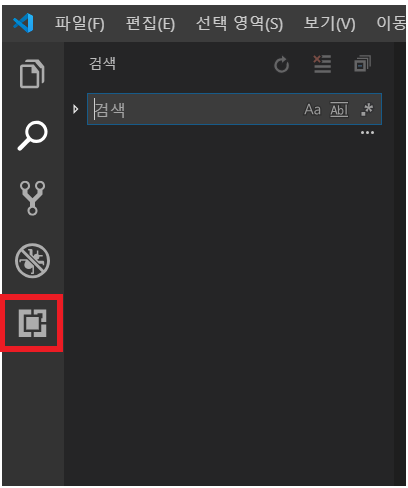Open the Debug bug icon
The height and width of the screenshot is (488, 408).
(x=32, y=260)
